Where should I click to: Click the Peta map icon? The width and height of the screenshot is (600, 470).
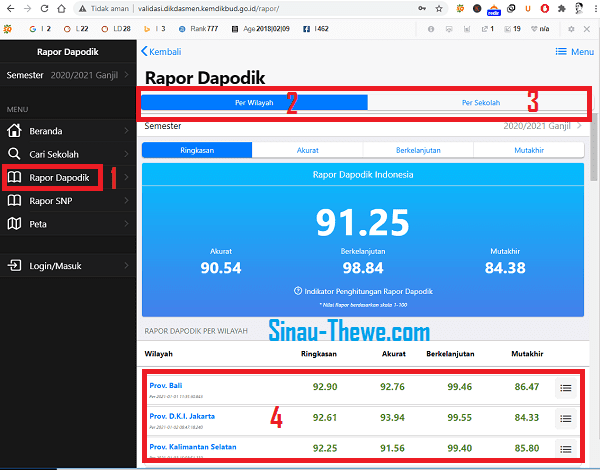(14, 224)
